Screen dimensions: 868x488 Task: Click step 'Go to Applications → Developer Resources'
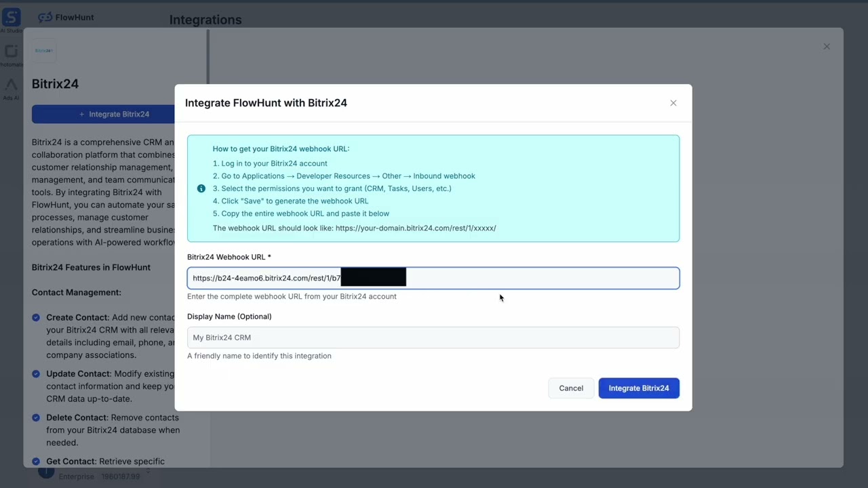344,176
